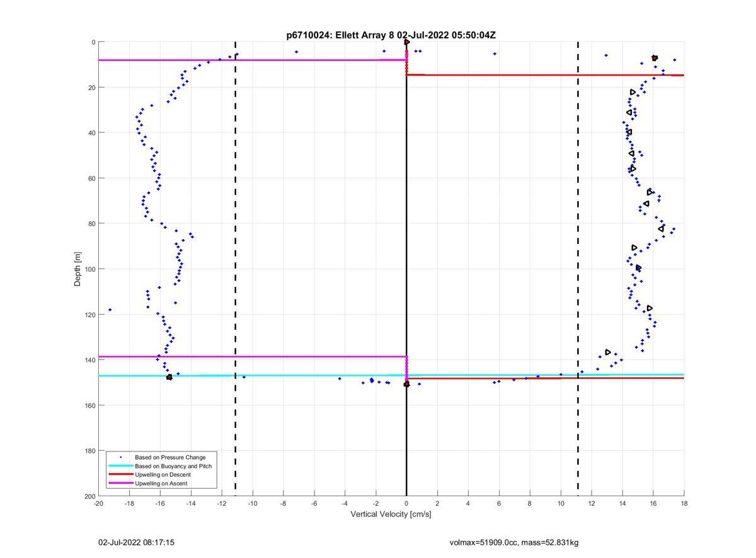Click the depth axis tick label 20
Screen dimensions: 756x558
point(91,88)
